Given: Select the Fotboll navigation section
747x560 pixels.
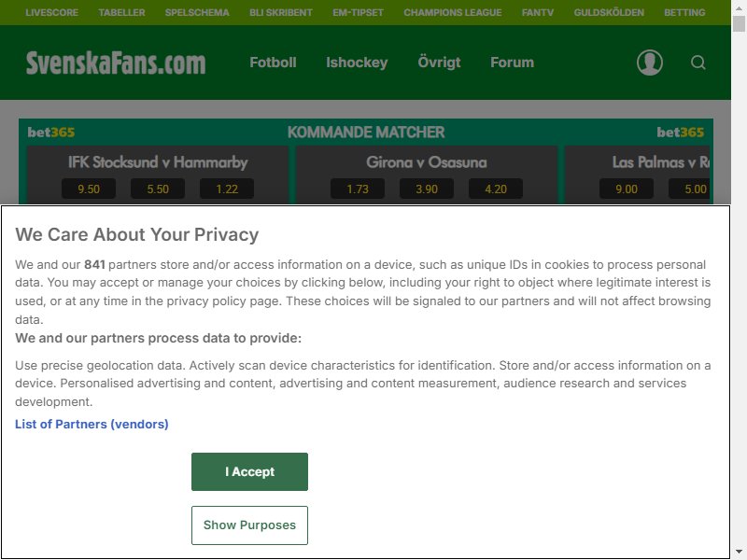Looking at the screenshot, I should click(x=273, y=63).
